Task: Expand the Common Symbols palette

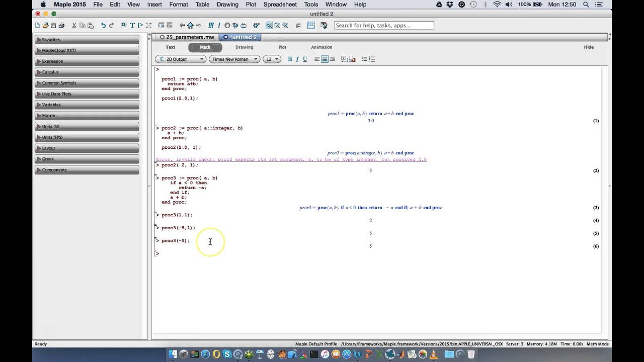Action: coord(87,83)
